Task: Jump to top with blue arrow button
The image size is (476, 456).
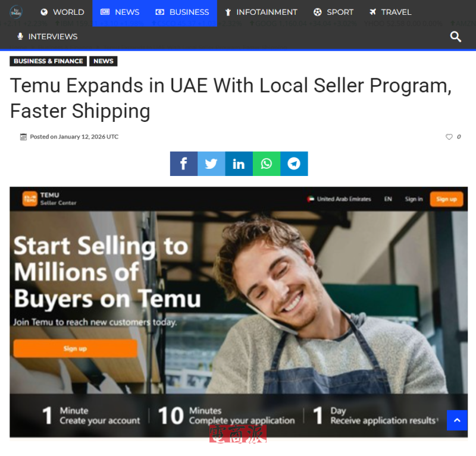Action: 457,420
